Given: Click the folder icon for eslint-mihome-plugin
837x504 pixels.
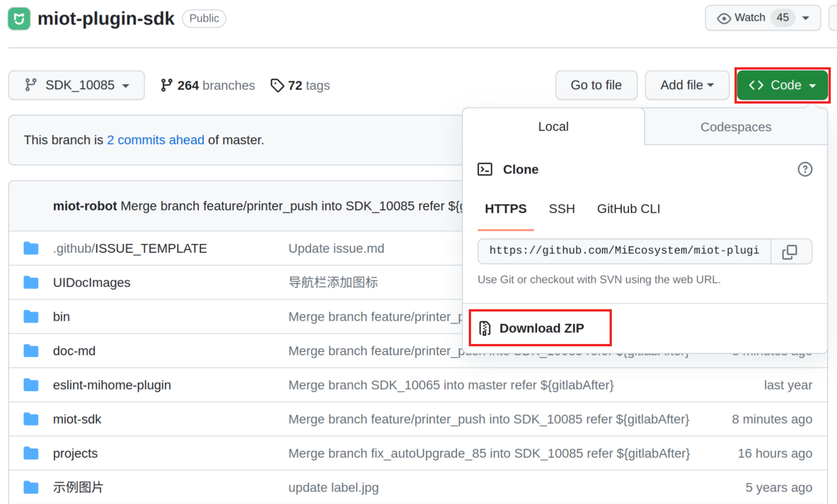Looking at the screenshot, I should tap(31, 385).
